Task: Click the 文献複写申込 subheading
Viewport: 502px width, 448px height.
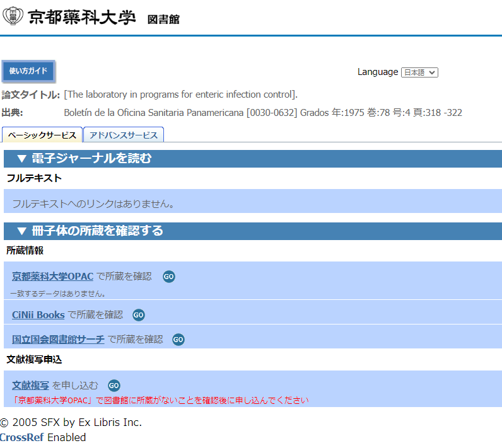Action: (x=34, y=359)
